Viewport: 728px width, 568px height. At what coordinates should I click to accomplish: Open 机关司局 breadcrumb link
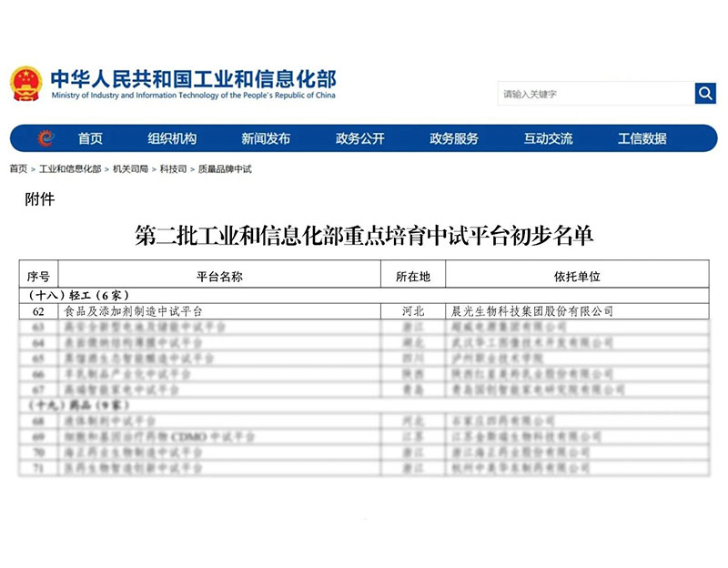pyautogui.click(x=130, y=168)
